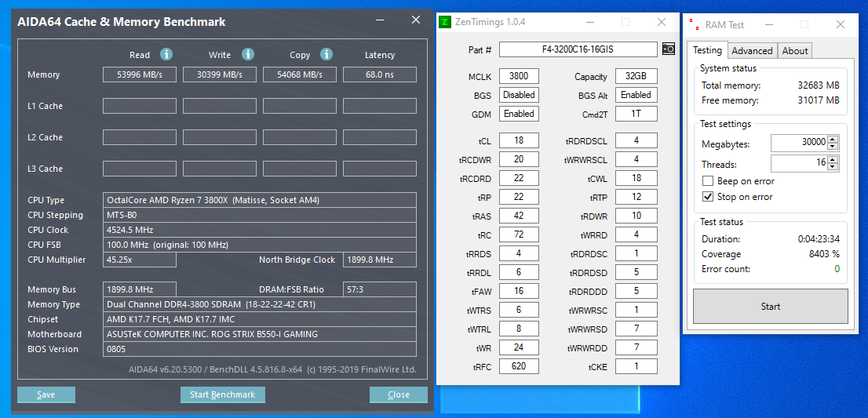868x418 pixels.
Task: Click Save in AIDA64 benchmark
Action: 46,394
